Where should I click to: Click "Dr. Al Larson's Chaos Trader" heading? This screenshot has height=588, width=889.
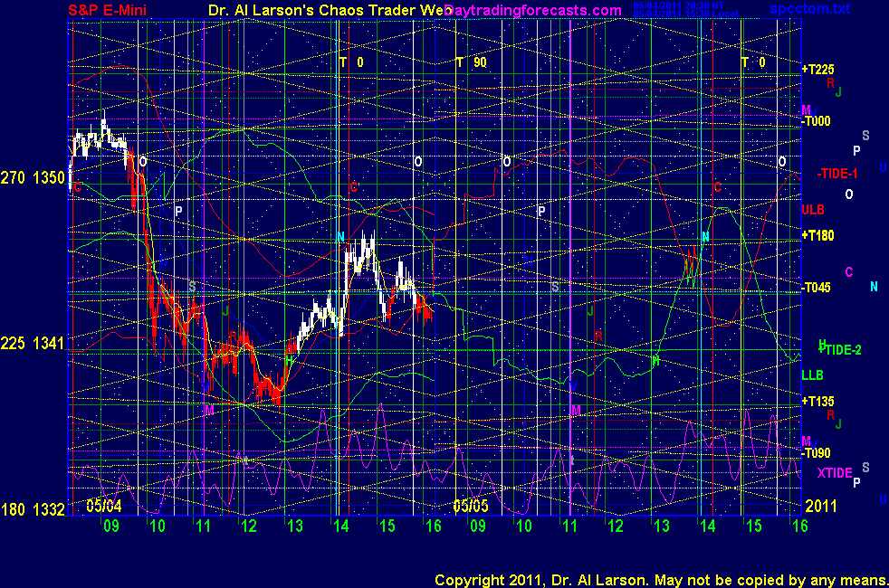[x=315, y=10]
